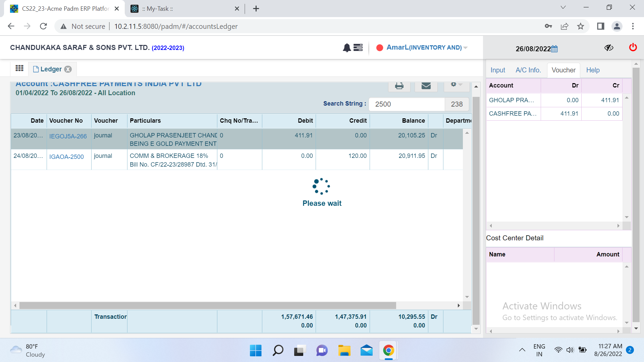Open the saved passwords key icon
The image size is (644, 362).
pyautogui.click(x=548, y=26)
